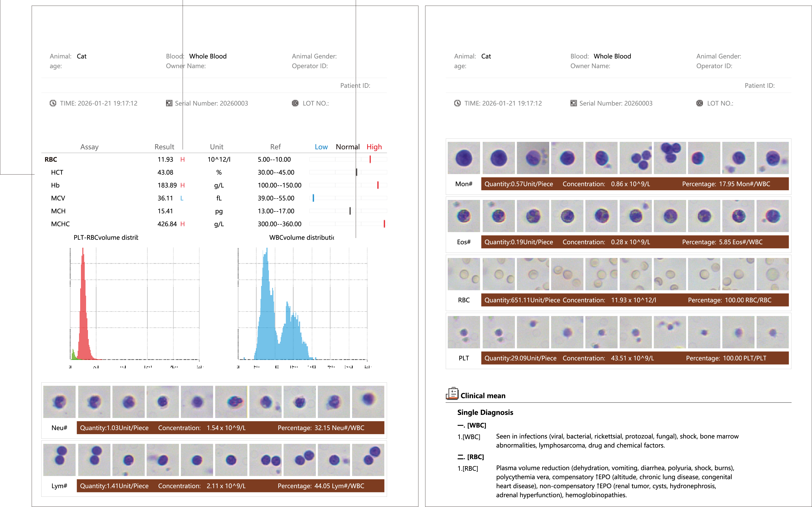The width and height of the screenshot is (812, 507).
Task: Click the clock icon beside left TIME
Action: coord(53,103)
